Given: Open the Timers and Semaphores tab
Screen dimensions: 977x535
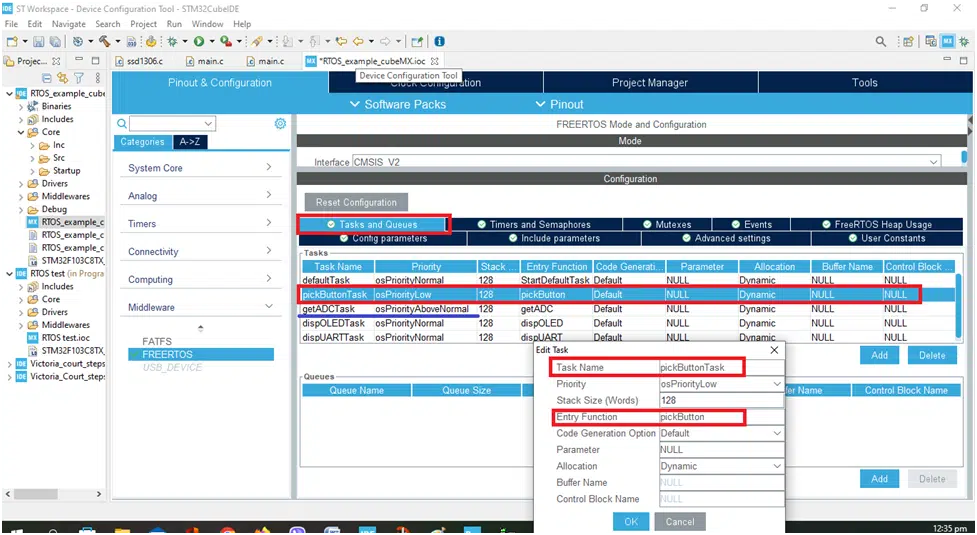Looking at the screenshot, I should tap(535, 224).
